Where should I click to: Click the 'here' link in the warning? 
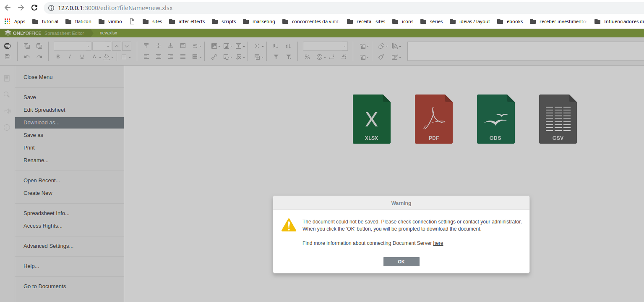(438, 243)
